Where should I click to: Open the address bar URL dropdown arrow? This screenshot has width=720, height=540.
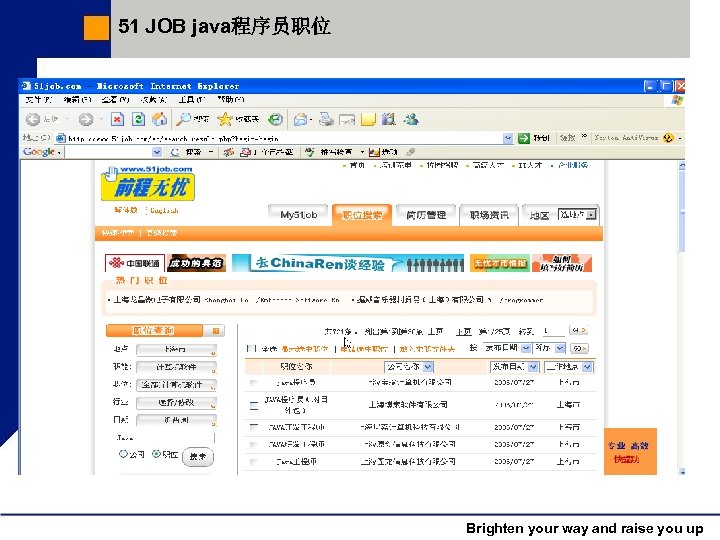[x=507, y=138]
